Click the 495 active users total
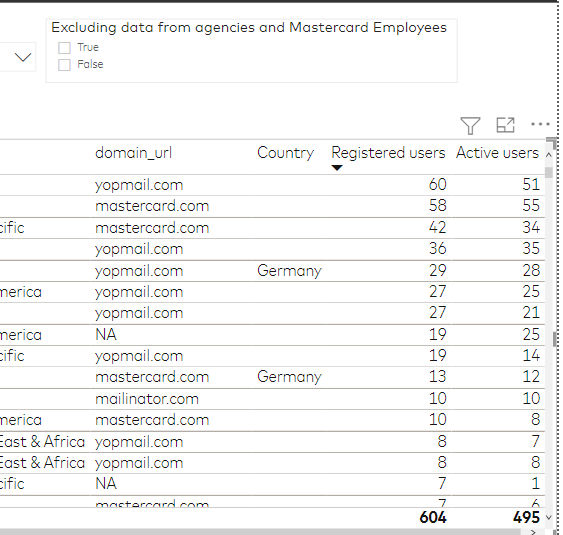 [526, 517]
